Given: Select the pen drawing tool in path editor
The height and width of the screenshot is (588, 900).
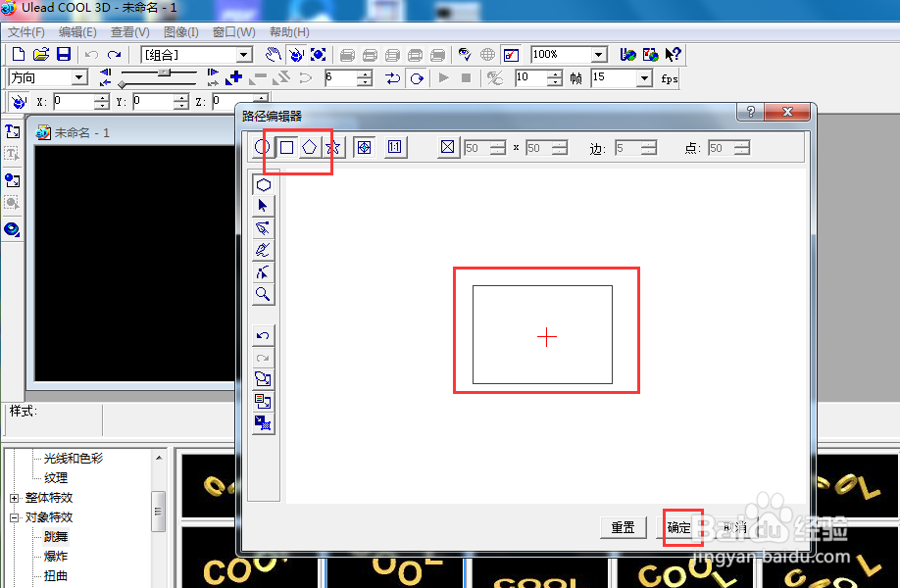Looking at the screenshot, I should 263,227.
